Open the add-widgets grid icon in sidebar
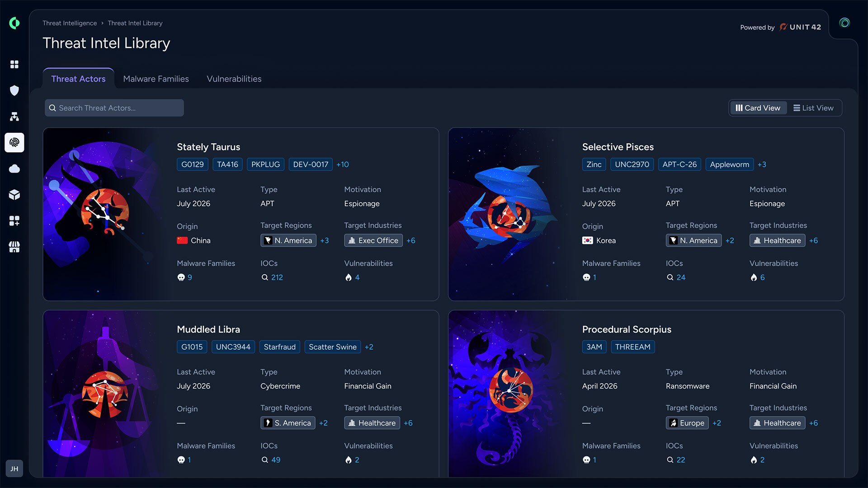 (x=14, y=221)
